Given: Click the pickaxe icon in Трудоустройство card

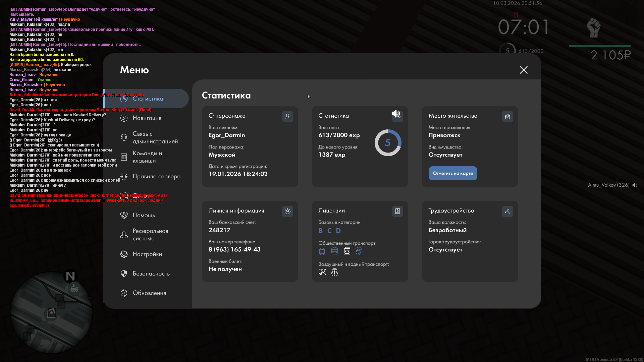Looking at the screenshot, I should (x=507, y=211).
